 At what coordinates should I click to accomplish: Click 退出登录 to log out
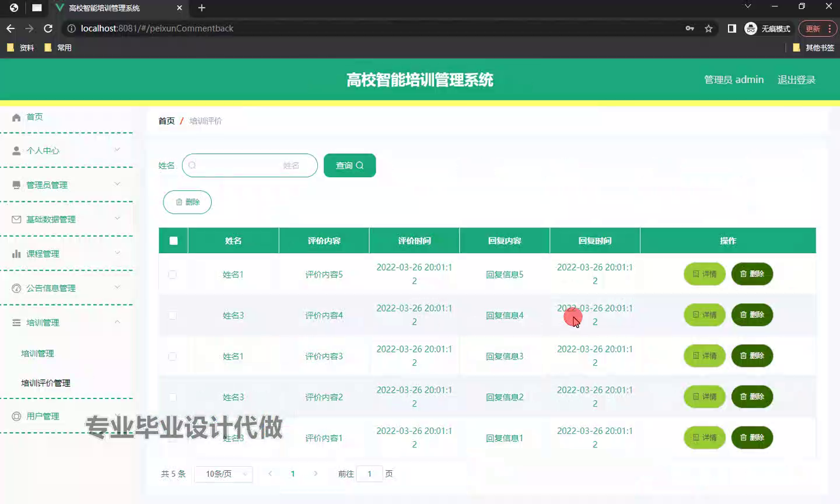click(x=796, y=80)
